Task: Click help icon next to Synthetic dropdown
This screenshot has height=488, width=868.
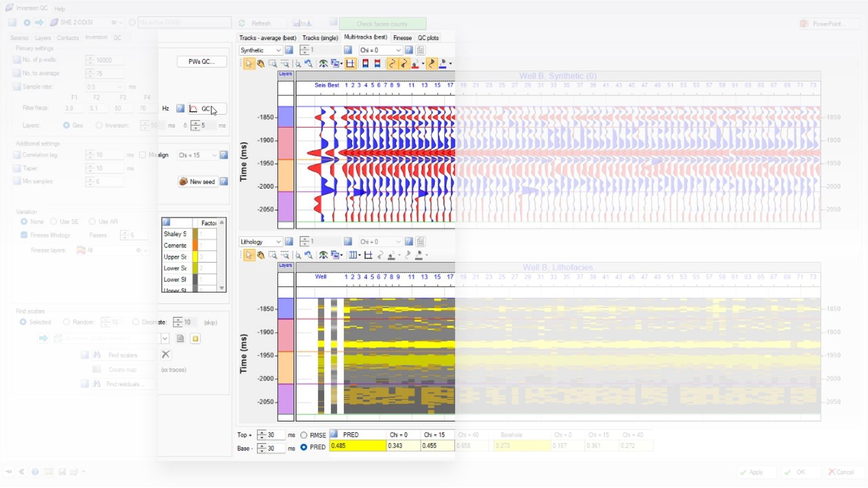Action: click(289, 50)
